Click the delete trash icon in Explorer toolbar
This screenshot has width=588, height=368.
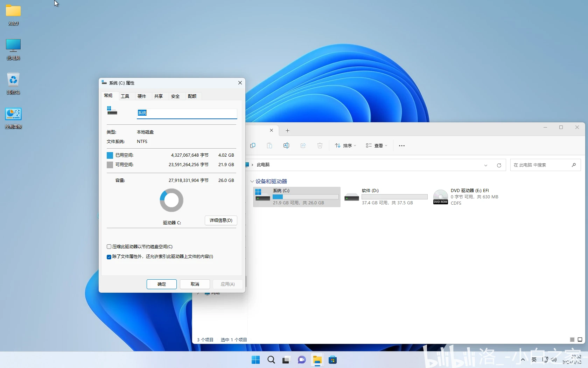click(320, 145)
